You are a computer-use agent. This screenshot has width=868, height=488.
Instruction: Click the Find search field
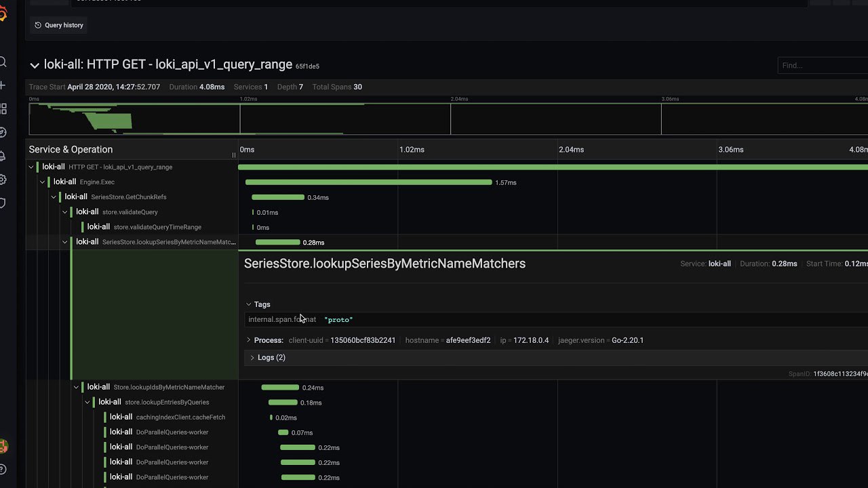coord(823,66)
